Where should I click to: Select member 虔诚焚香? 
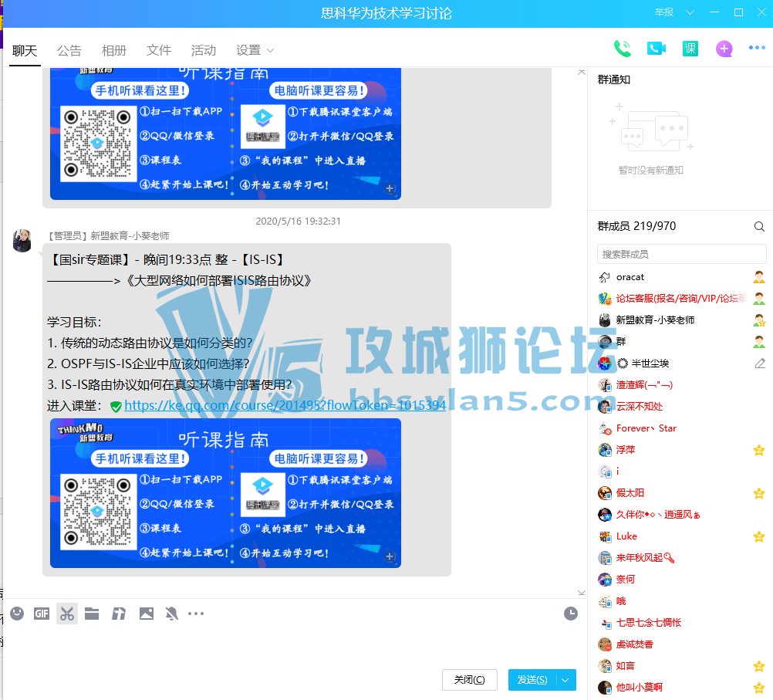(x=681, y=644)
